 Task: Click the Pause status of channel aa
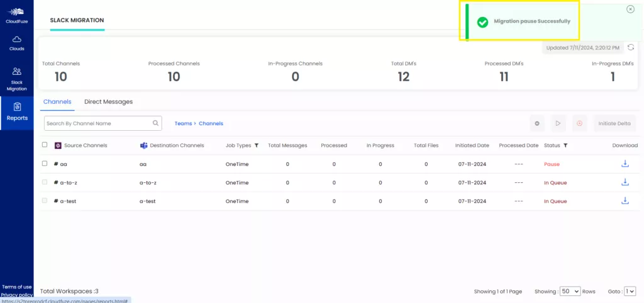click(x=552, y=164)
